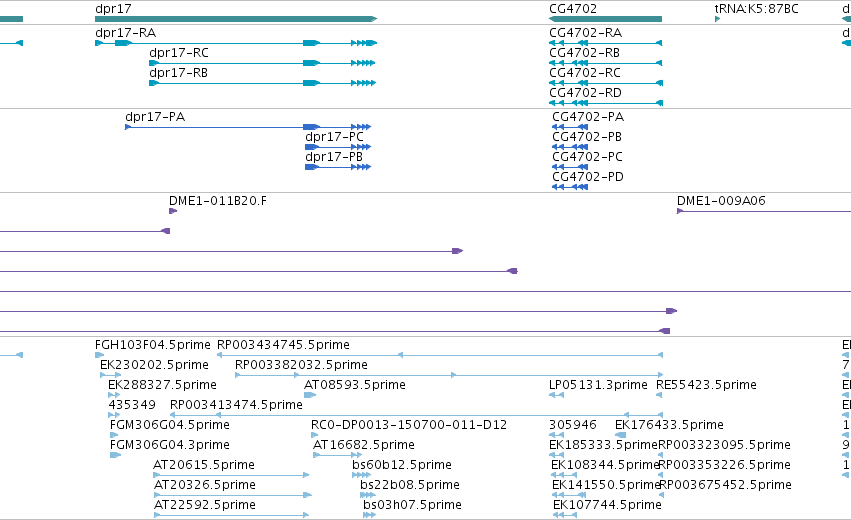Select the dpr17-RA transcript

coord(236,43)
